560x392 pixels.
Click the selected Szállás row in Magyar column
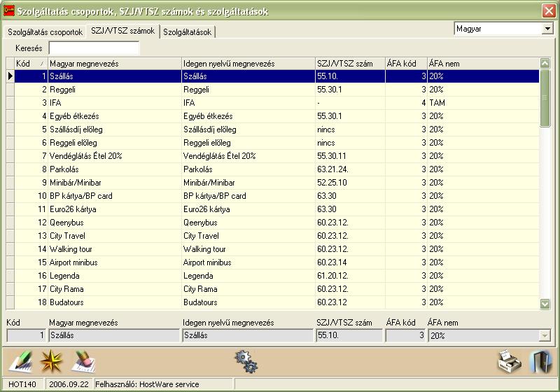coord(115,76)
